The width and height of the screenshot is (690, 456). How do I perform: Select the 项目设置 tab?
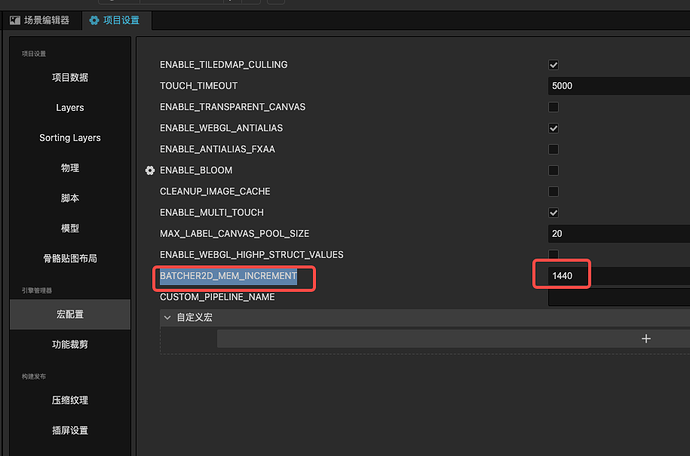coord(117,20)
